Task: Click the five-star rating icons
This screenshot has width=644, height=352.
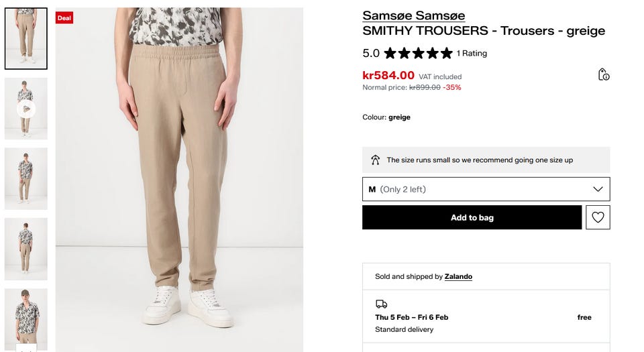Action: (418, 53)
